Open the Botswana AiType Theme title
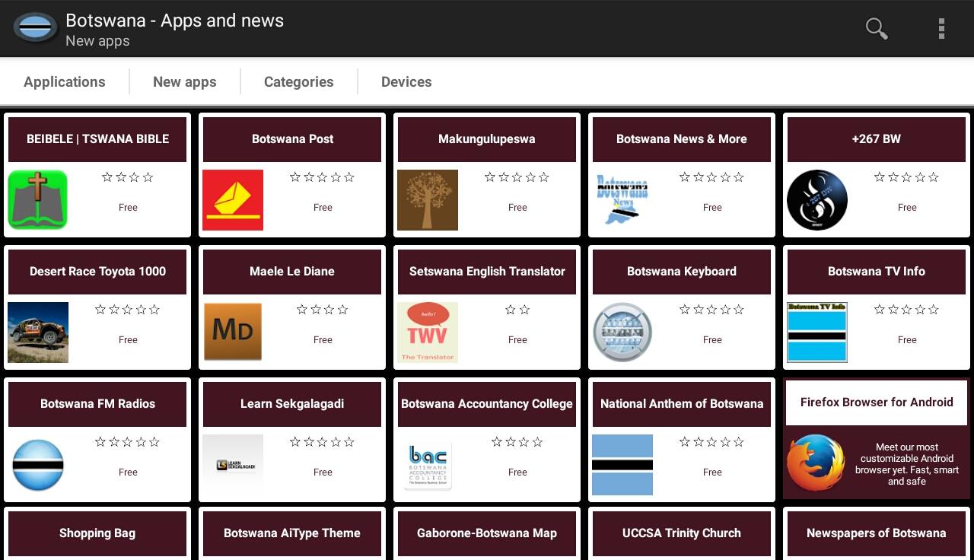The image size is (974, 560). [292, 533]
